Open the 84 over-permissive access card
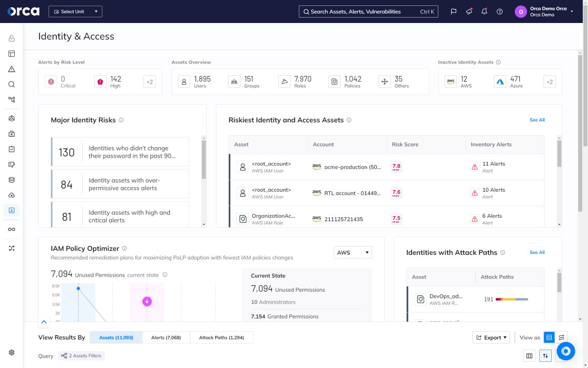The image size is (588, 368). tap(120, 184)
